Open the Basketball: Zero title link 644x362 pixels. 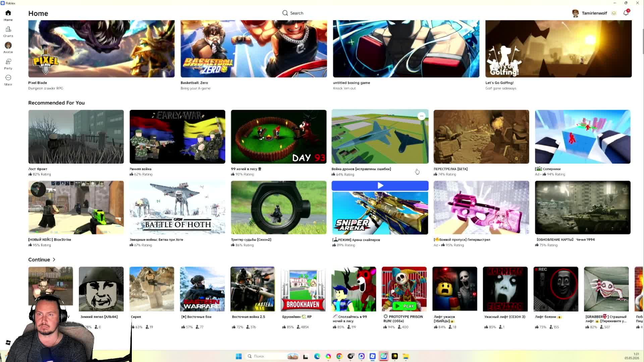[x=194, y=83]
